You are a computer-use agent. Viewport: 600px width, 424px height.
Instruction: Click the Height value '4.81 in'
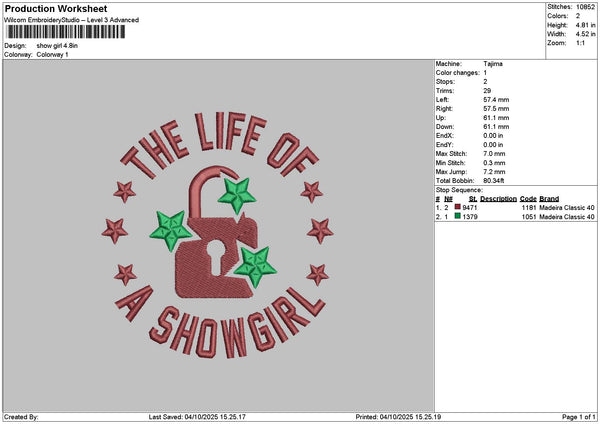point(585,25)
